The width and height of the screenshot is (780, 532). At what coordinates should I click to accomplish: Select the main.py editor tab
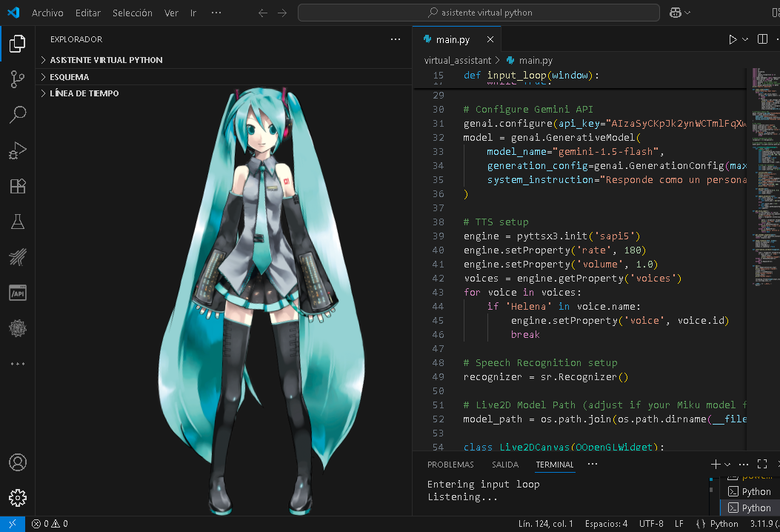click(453, 39)
